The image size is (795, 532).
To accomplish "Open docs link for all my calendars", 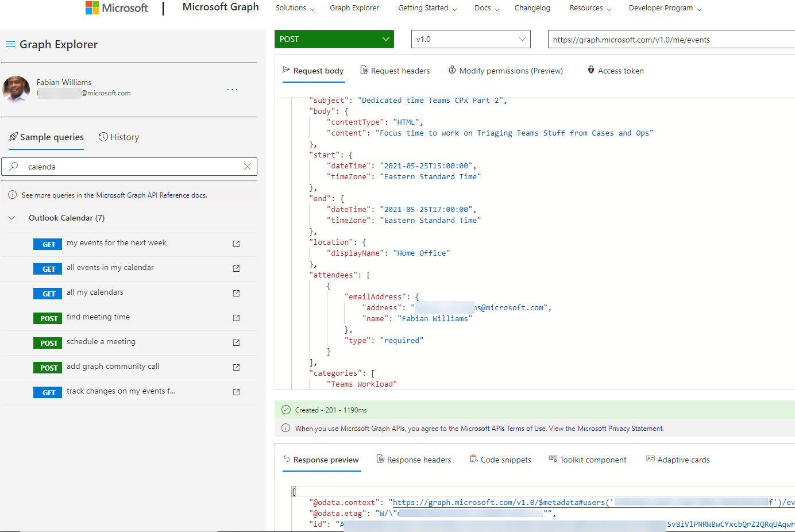I will click(x=236, y=293).
